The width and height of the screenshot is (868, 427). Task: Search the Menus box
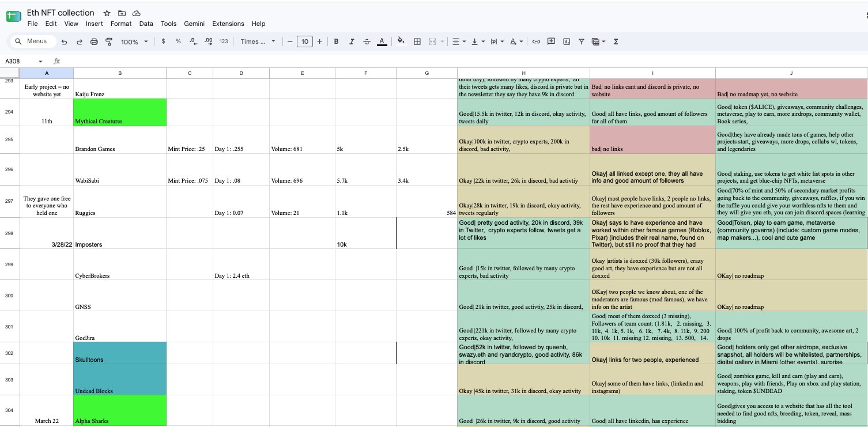(33, 41)
